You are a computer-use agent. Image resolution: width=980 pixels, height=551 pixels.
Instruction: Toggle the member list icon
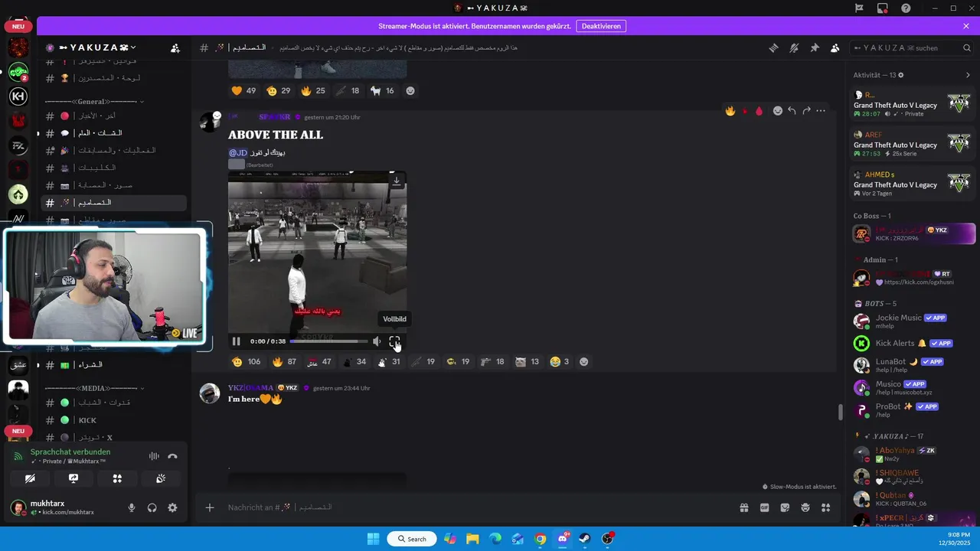tap(835, 47)
